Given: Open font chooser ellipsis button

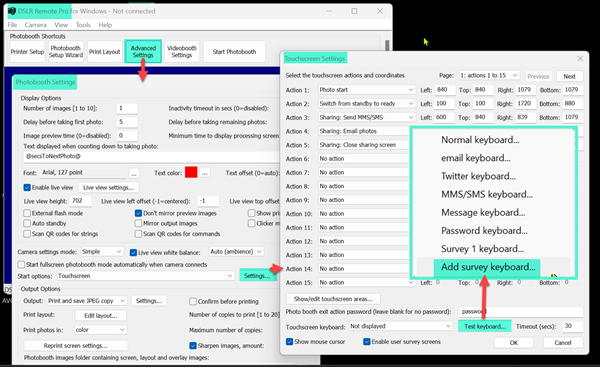Looking at the screenshot, I should (x=134, y=173).
